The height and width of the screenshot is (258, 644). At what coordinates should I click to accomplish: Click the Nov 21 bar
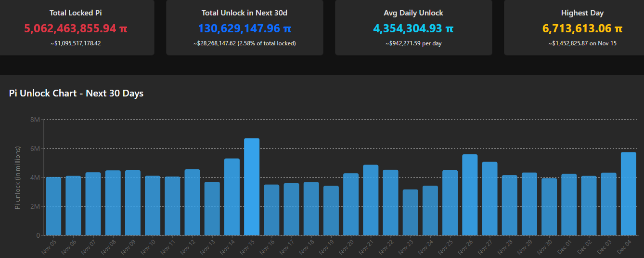click(x=371, y=200)
